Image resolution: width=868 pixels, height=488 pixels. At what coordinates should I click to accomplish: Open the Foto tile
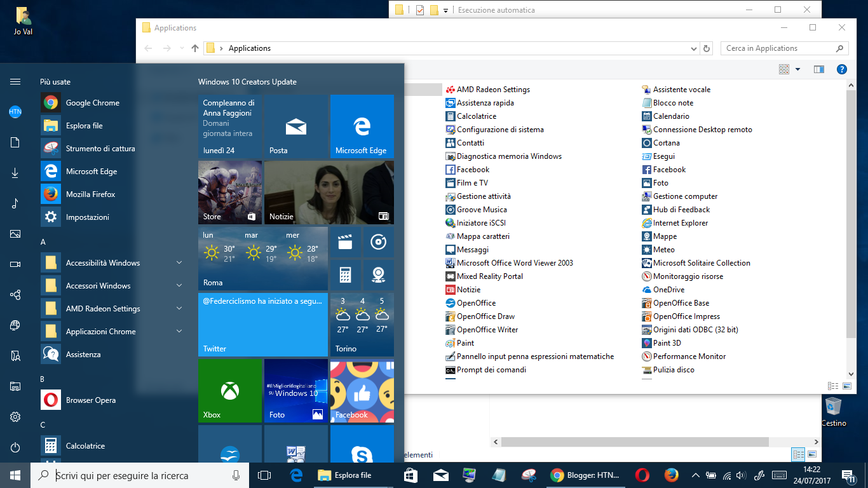click(296, 391)
